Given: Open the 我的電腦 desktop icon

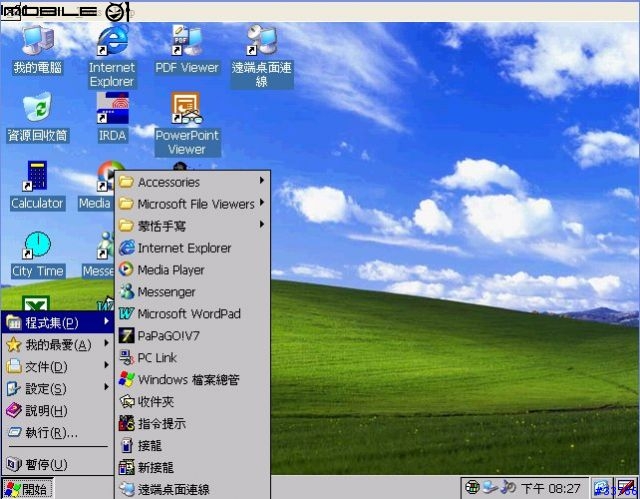Looking at the screenshot, I should pyautogui.click(x=38, y=50).
